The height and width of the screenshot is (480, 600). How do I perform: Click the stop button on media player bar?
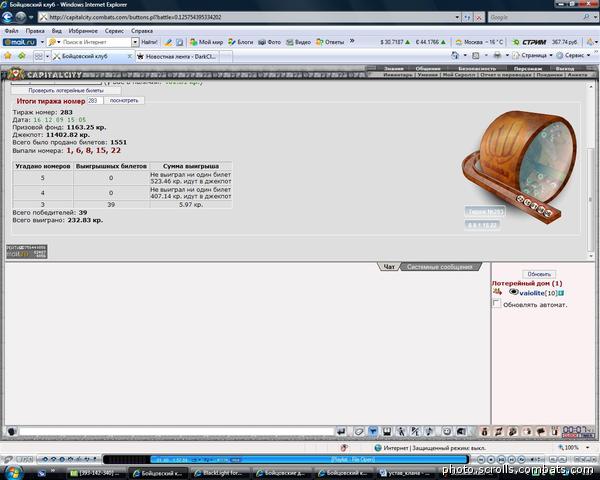[x=491, y=459]
